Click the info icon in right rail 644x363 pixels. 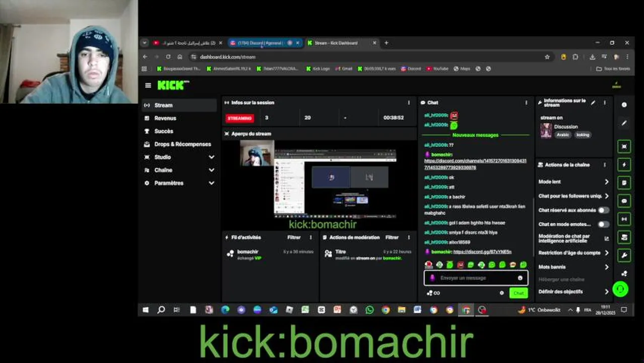point(624,105)
